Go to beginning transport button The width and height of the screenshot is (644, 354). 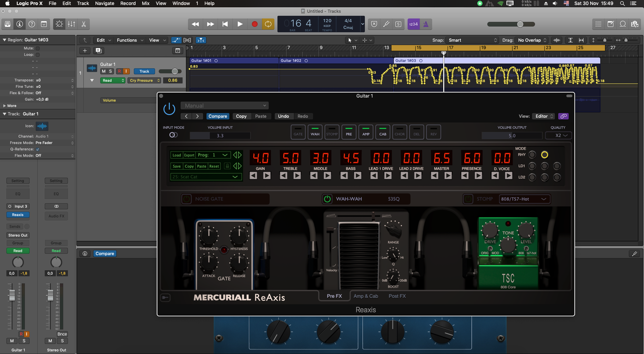[x=225, y=24]
